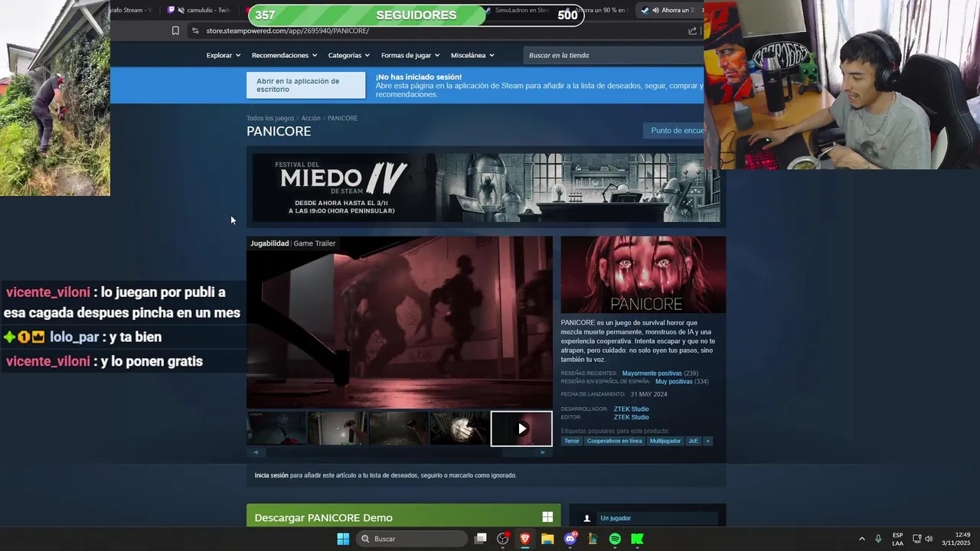Viewport: 980px width, 551px height.
Task: Click the microphone icon in system tray
Action: [x=878, y=539]
